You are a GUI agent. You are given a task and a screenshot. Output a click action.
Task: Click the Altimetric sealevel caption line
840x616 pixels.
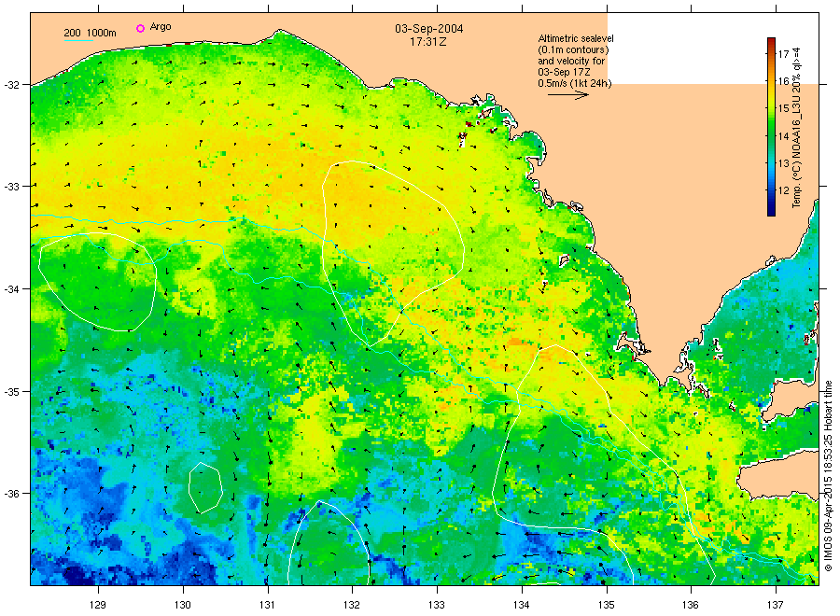pos(575,38)
